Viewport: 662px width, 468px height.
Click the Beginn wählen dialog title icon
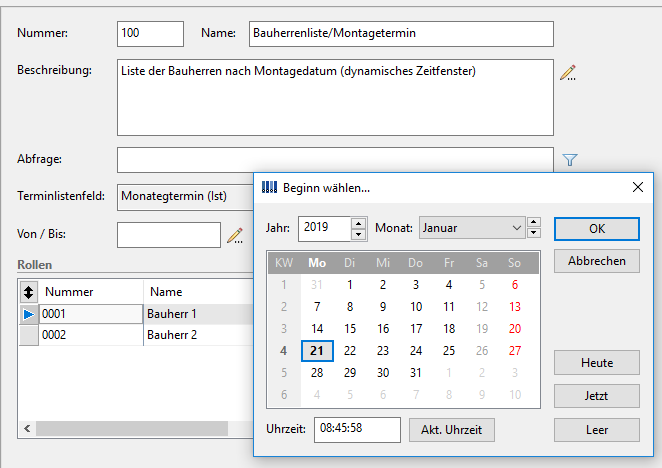click(x=269, y=187)
